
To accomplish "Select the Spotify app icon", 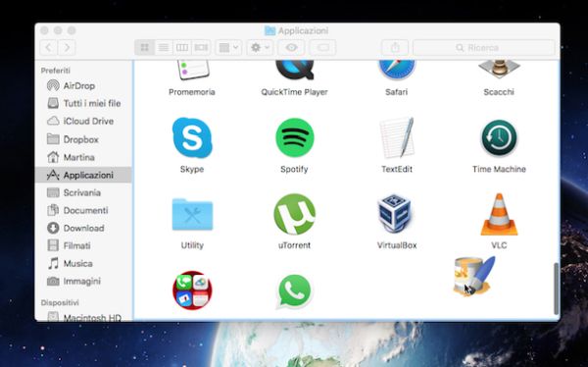I will 294,137.
